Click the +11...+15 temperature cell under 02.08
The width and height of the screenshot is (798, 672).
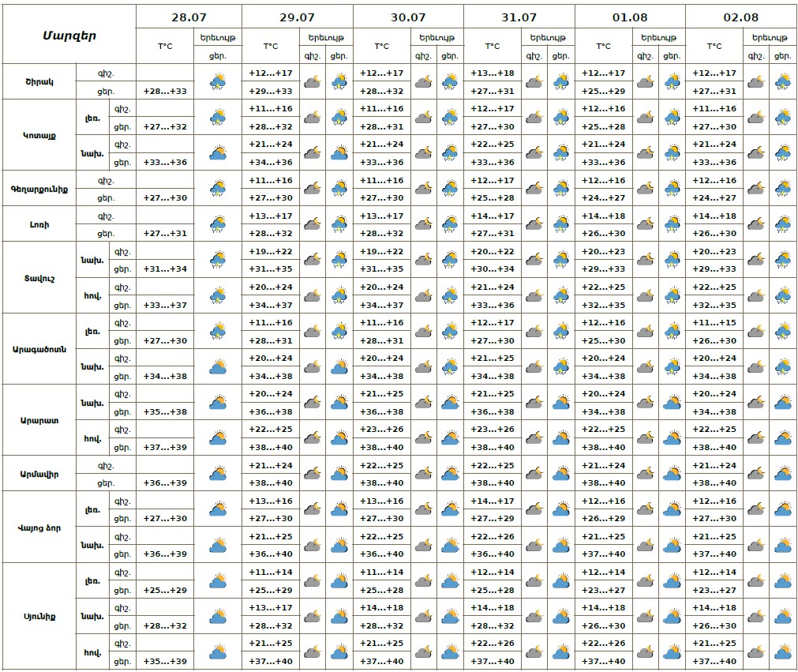[x=714, y=323]
